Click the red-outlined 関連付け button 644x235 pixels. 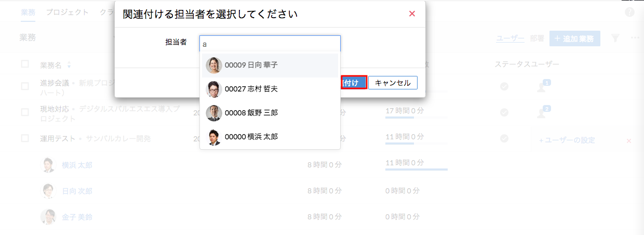pyautogui.click(x=354, y=83)
